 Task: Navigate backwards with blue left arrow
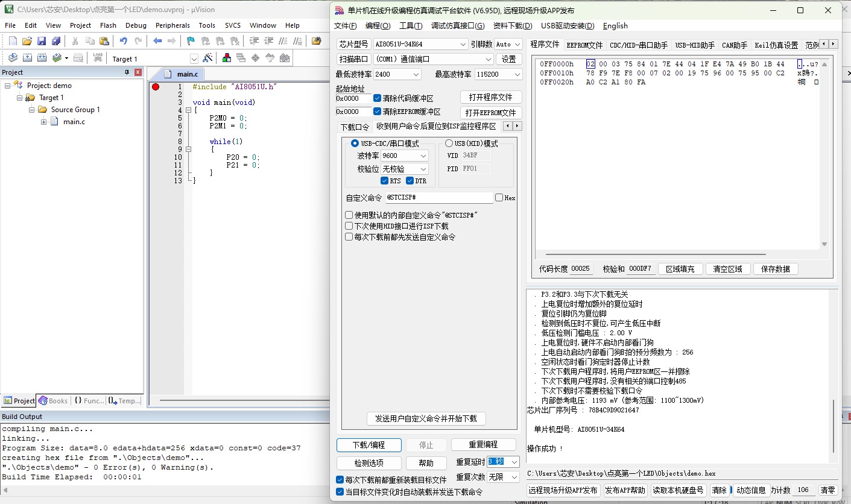pyautogui.click(x=157, y=41)
